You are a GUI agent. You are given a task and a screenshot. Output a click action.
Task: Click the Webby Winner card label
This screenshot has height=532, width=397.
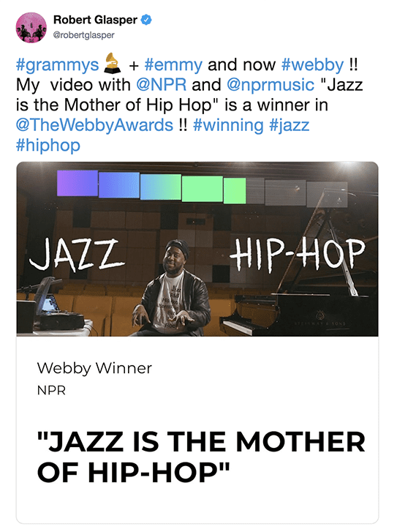[x=94, y=369]
